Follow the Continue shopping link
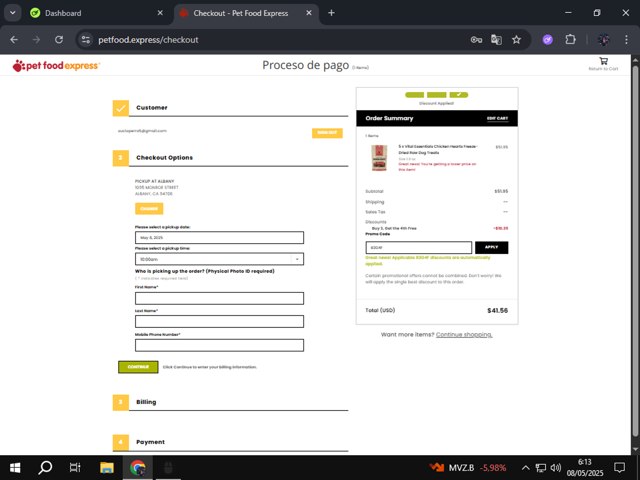Image resolution: width=640 pixels, height=480 pixels. pyautogui.click(x=464, y=335)
